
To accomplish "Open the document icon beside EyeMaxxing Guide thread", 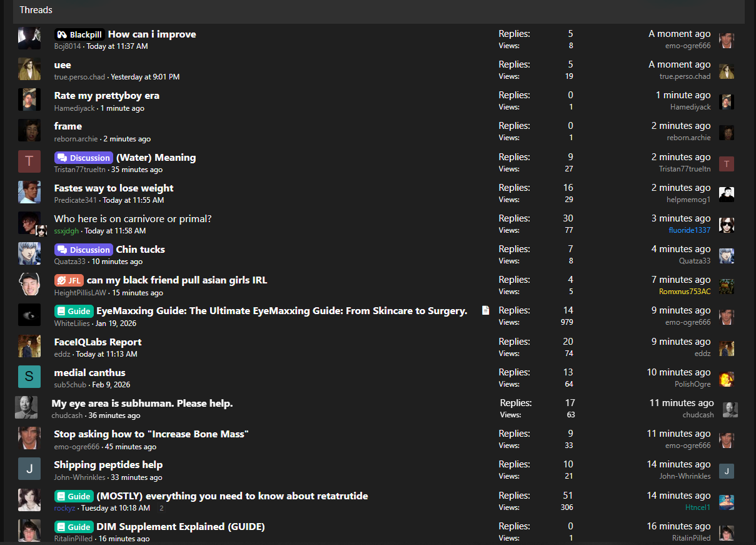I will 485,310.
